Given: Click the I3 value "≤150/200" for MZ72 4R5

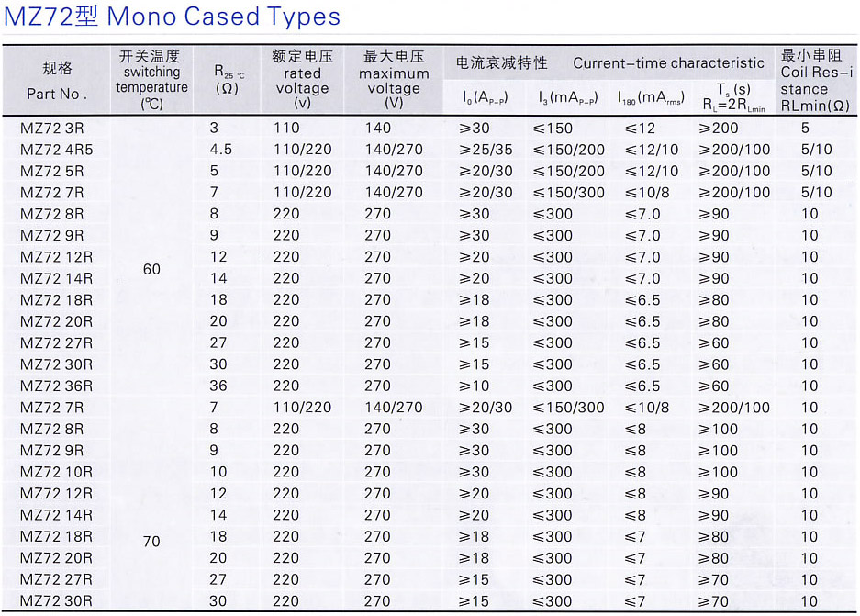Looking at the screenshot, I should click(569, 150).
